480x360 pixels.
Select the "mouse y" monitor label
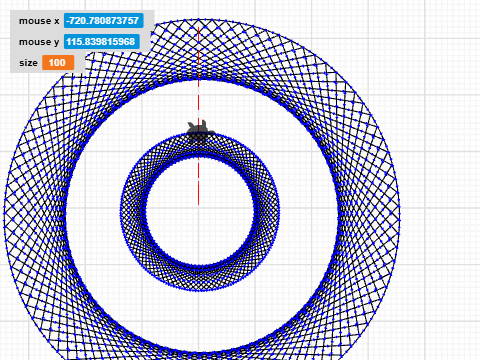point(39,42)
